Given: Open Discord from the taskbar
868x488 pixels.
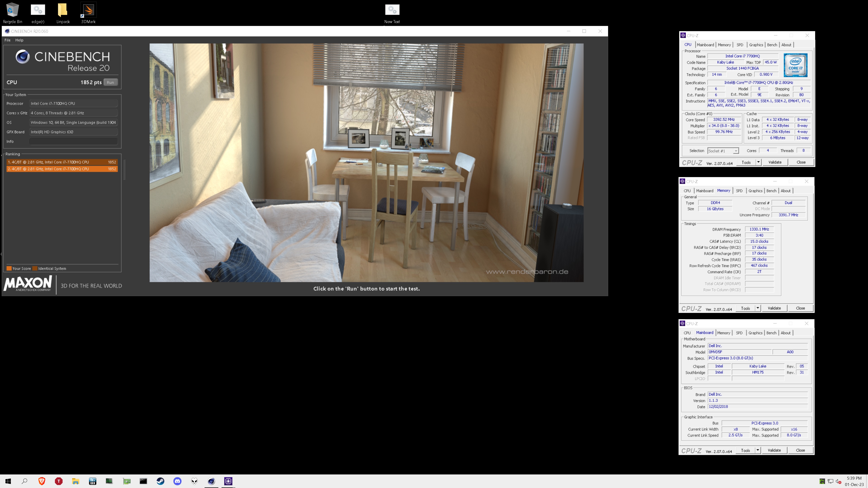Looking at the screenshot, I should tap(177, 481).
